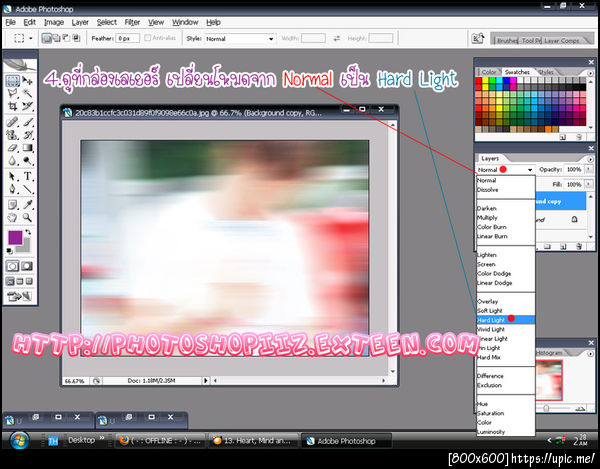Switch to the Color tab
The image size is (600, 469).
488,72
